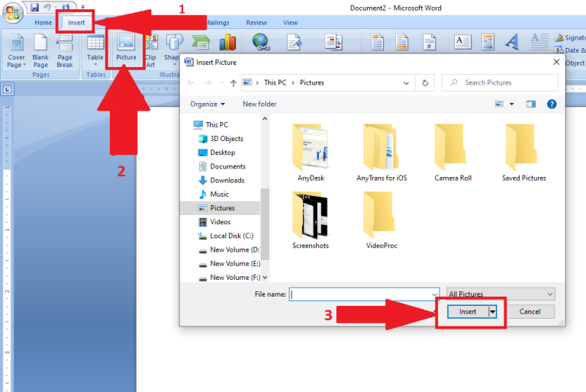Open the Table insert menu
The height and width of the screenshot is (392, 586).
click(95, 51)
